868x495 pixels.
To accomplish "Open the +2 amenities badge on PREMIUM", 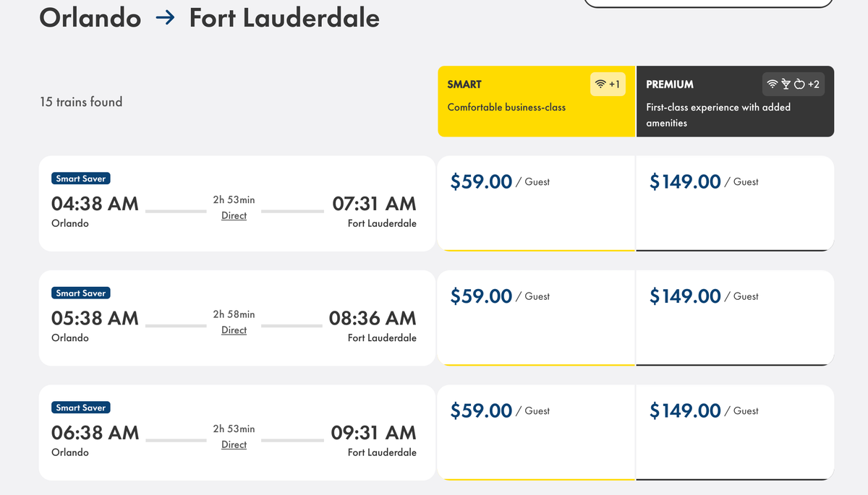I will (x=815, y=83).
